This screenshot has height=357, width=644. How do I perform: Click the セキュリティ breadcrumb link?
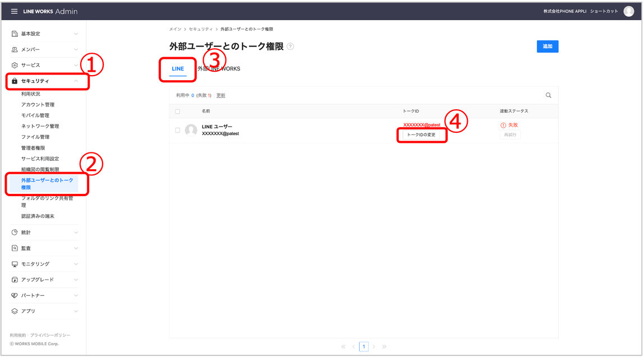pyautogui.click(x=200, y=29)
